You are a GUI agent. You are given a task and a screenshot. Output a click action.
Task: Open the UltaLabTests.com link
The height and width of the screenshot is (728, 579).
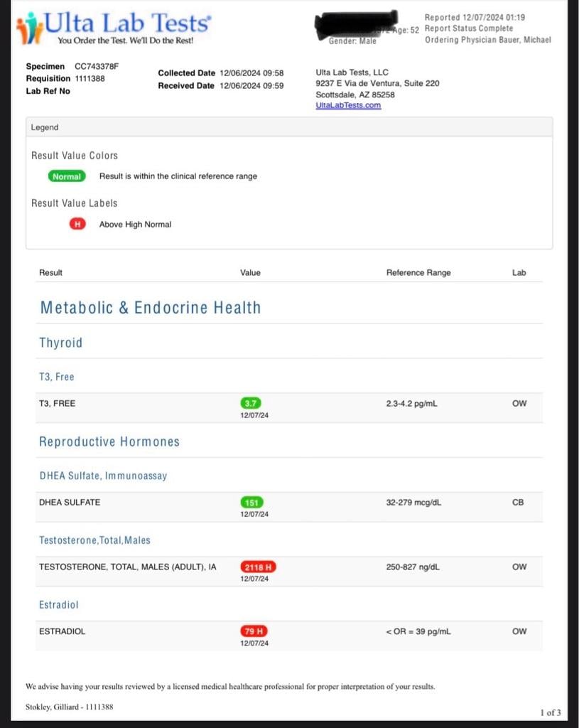pyautogui.click(x=348, y=105)
